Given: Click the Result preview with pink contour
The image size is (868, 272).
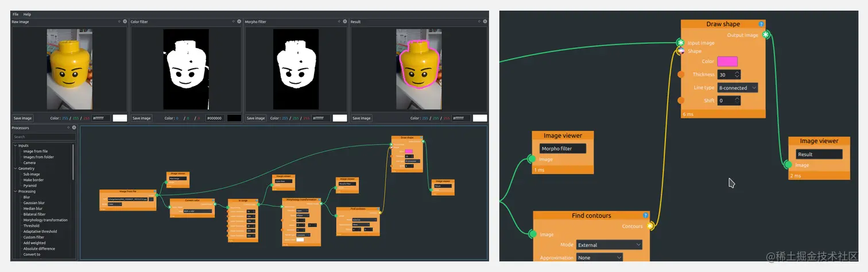Looking at the screenshot, I should (x=418, y=69).
